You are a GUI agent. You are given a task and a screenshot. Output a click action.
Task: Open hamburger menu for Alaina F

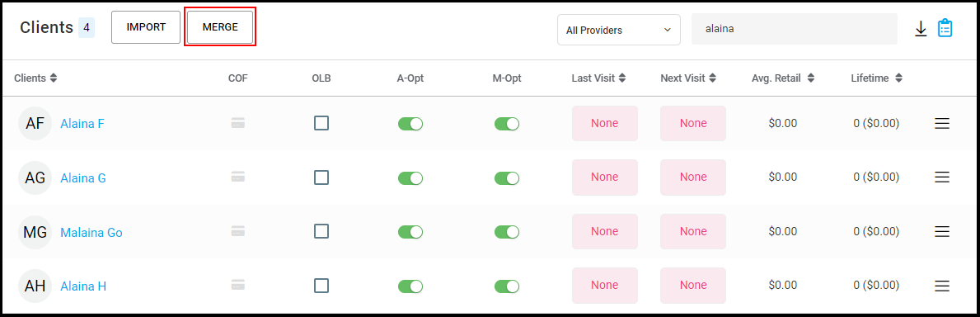click(x=942, y=124)
